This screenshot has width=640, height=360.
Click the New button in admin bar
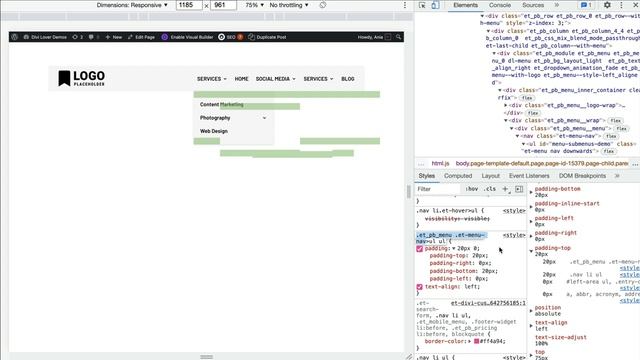(x=113, y=37)
